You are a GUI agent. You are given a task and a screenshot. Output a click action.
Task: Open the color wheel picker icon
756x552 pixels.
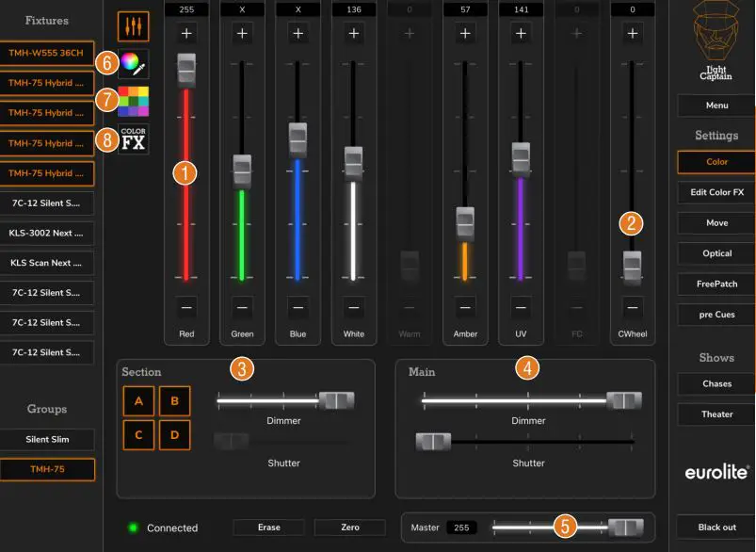pyautogui.click(x=133, y=64)
